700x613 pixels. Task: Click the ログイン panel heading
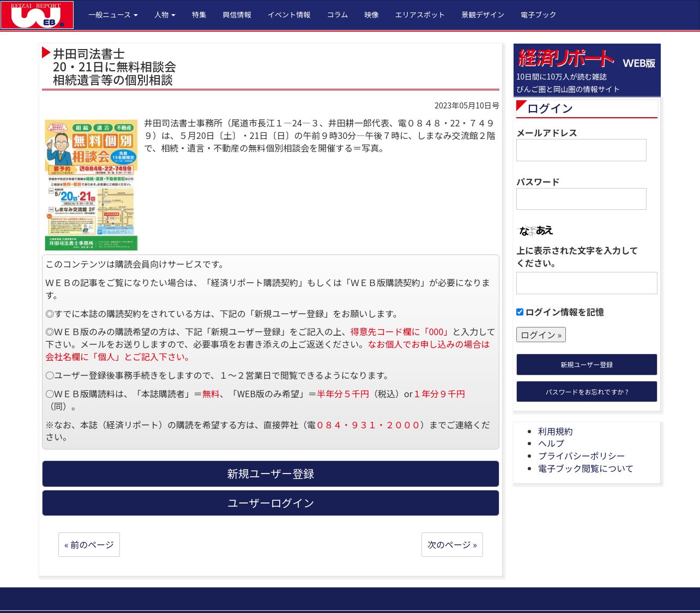(x=550, y=108)
